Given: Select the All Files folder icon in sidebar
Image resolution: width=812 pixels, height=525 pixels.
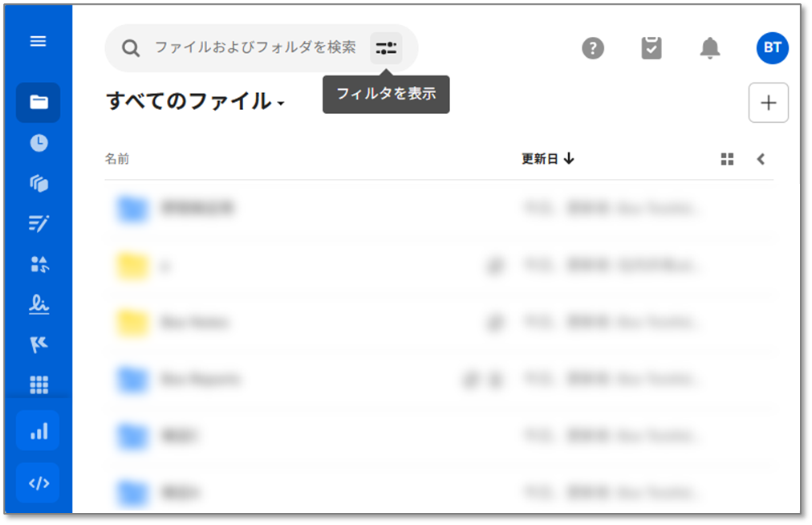Looking at the screenshot, I should 39,103.
